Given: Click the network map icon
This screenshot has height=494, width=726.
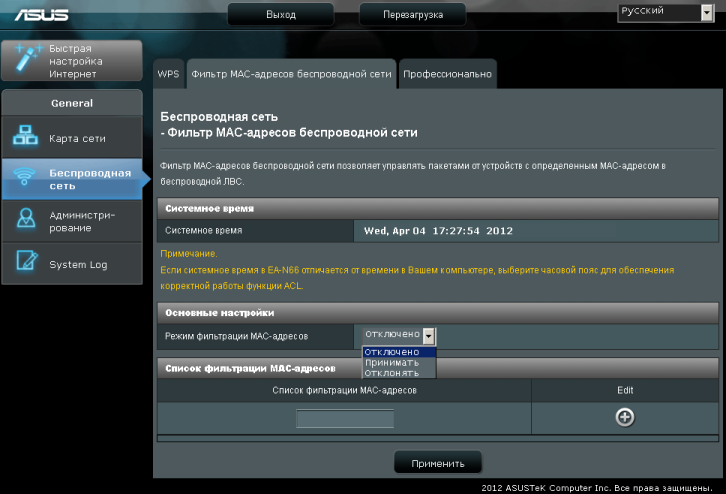Looking at the screenshot, I should point(25,138).
